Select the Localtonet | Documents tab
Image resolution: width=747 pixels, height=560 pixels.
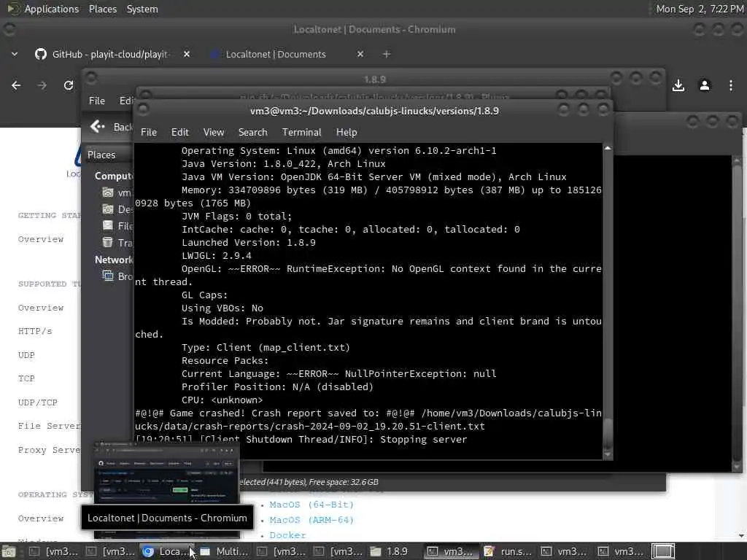pos(275,54)
